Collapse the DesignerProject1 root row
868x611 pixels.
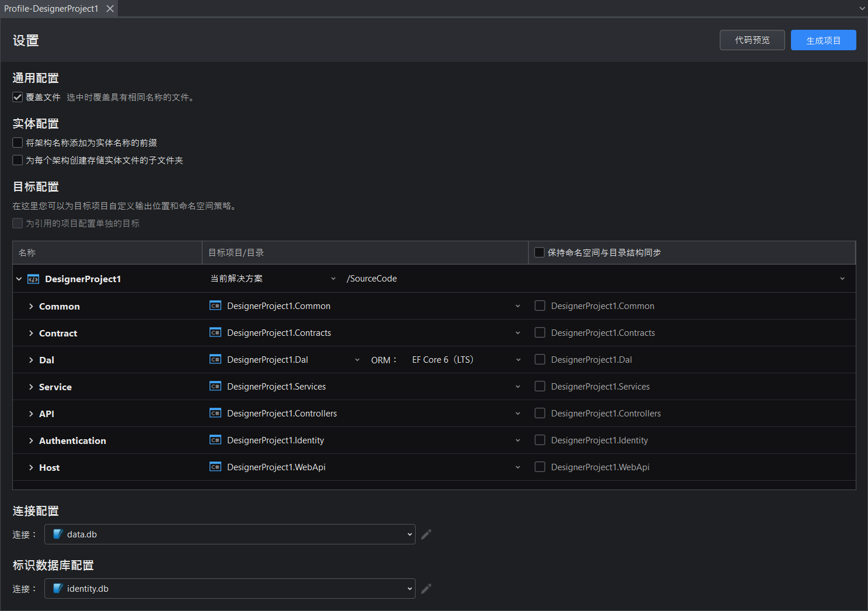(x=19, y=279)
